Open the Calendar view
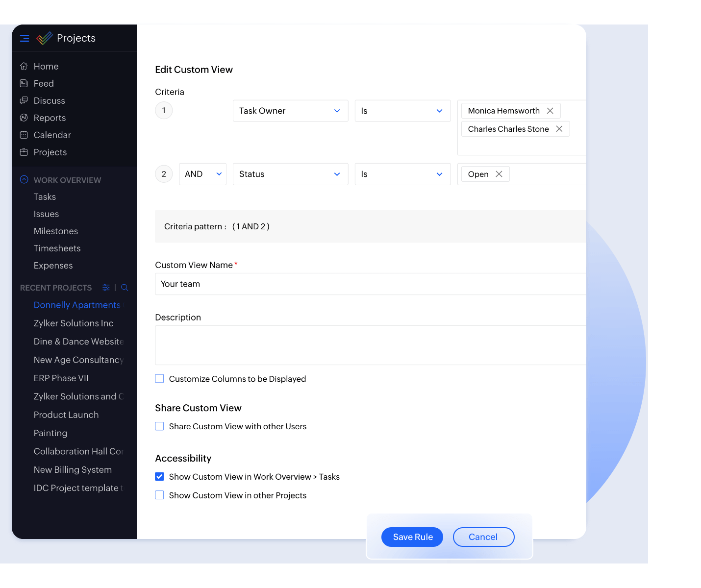This screenshot has height=588, width=701. click(x=52, y=135)
